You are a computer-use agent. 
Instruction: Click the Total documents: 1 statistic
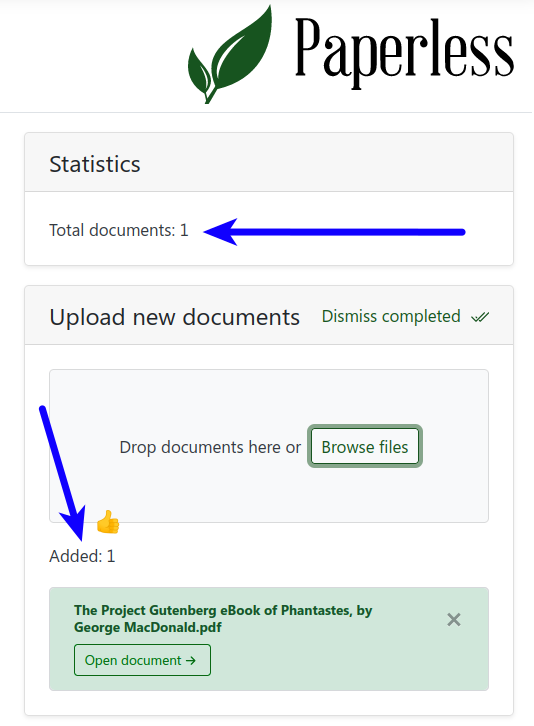(x=119, y=231)
